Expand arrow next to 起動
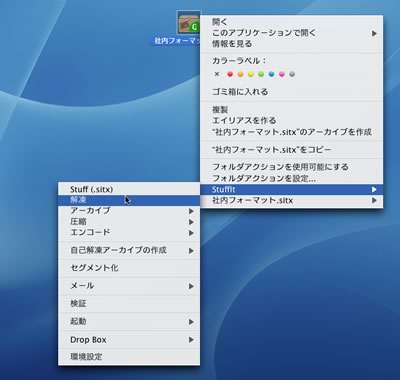The width and height of the screenshot is (400, 380). pos(191,322)
